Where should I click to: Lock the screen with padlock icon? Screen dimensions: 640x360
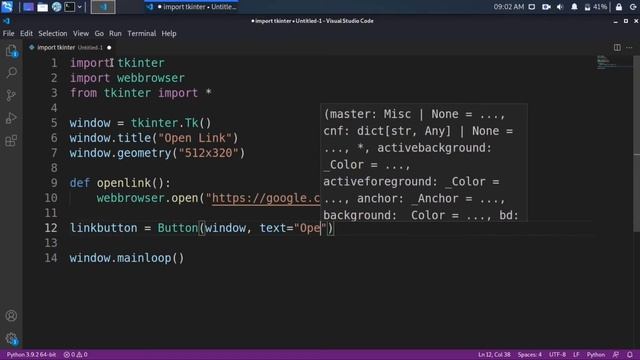point(619,7)
